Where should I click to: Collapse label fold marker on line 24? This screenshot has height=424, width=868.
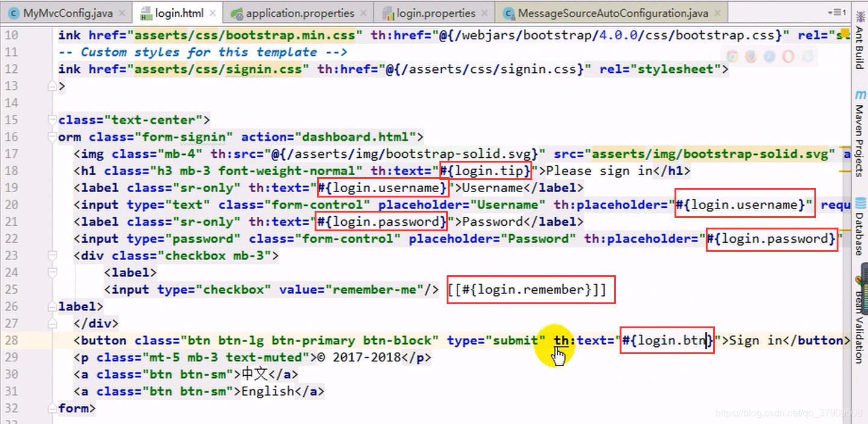pos(52,272)
